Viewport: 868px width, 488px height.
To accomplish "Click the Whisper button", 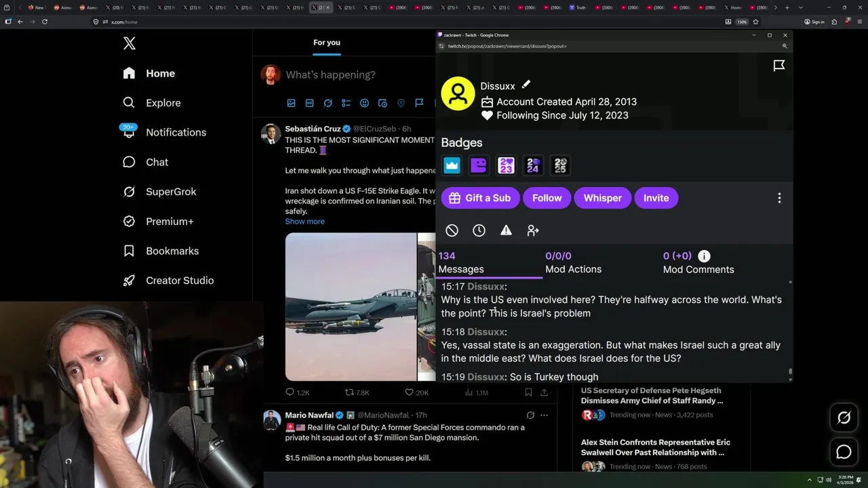I will (603, 198).
